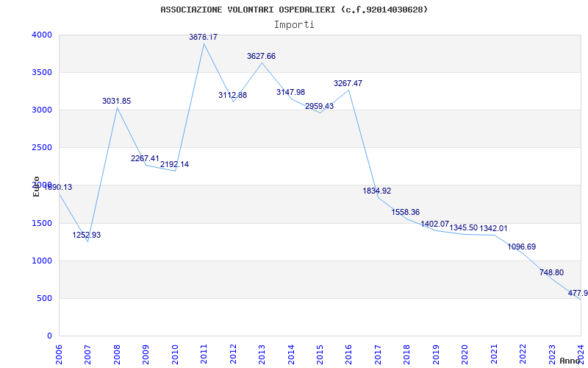
Task: Select the 1252.93 value label
Action: [x=86, y=236]
